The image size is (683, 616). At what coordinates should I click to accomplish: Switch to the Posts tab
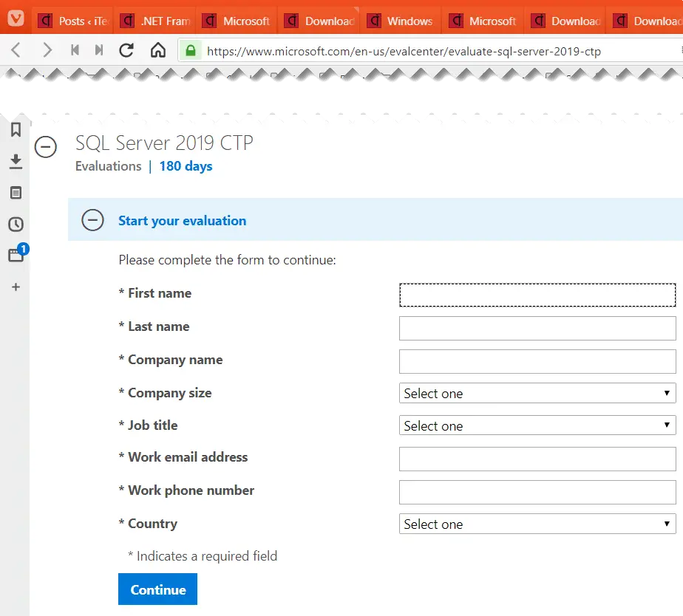tap(74, 21)
